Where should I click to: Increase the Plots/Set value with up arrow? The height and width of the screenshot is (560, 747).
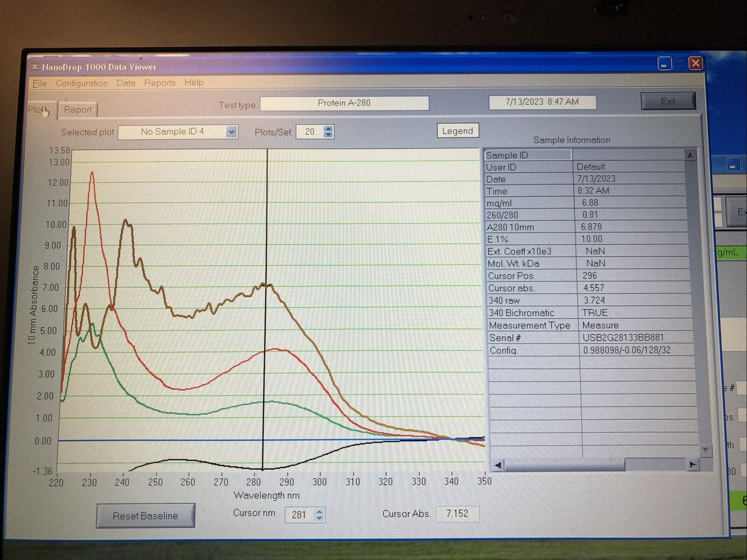click(x=328, y=129)
